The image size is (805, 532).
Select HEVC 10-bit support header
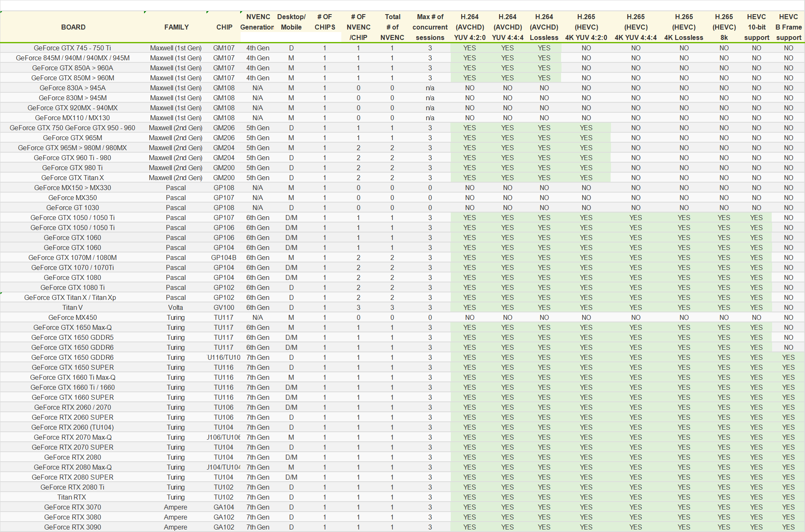(756, 27)
